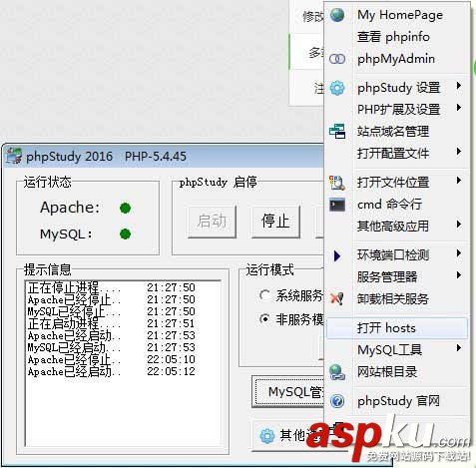Click the question mark icon beside phpStudy 官网

click(337, 401)
